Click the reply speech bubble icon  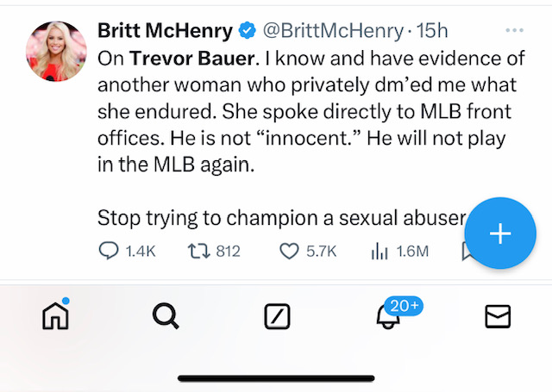coord(109,251)
